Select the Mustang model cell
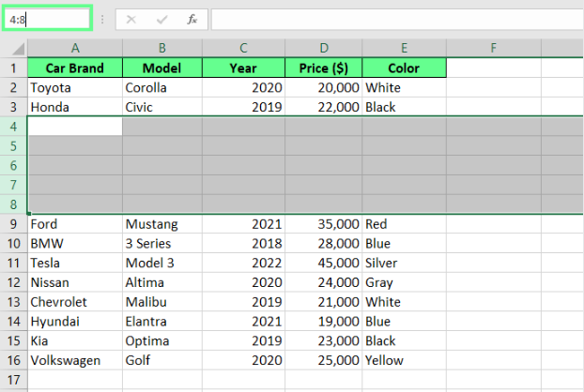Image resolution: width=584 pixels, height=392 pixels. (x=161, y=224)
